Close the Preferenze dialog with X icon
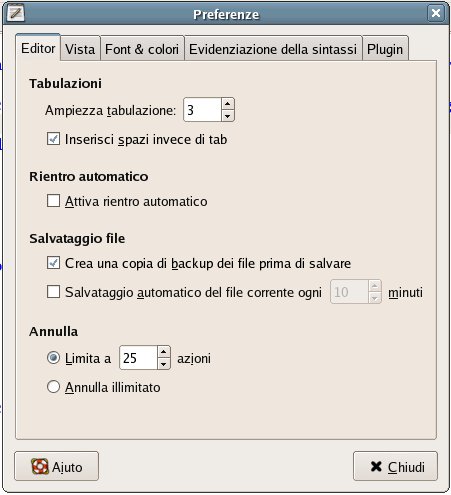The image size is (451, 495). (x=436, y=13)
